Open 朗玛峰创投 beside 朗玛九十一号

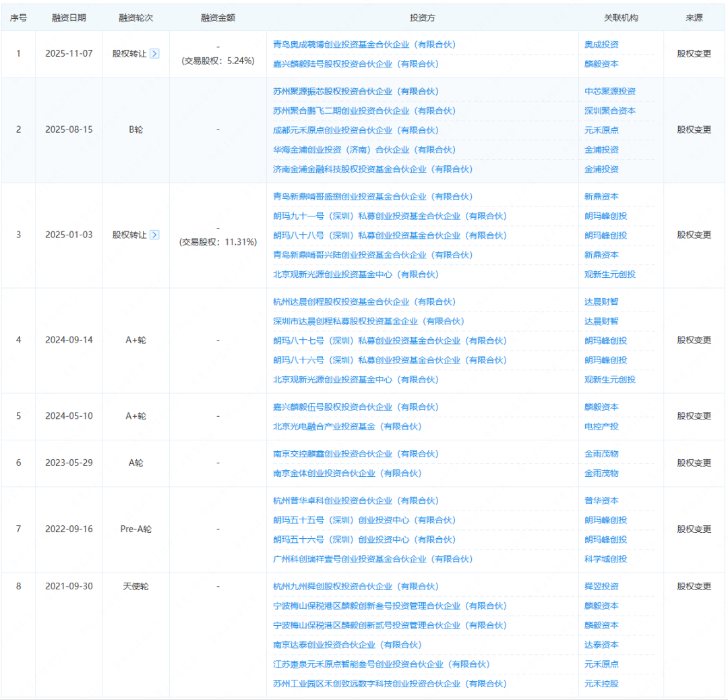605,216
